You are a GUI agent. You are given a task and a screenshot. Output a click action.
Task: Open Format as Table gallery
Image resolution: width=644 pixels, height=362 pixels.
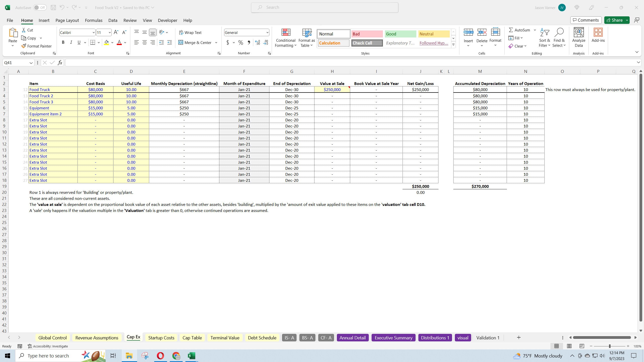coord(307,38)
